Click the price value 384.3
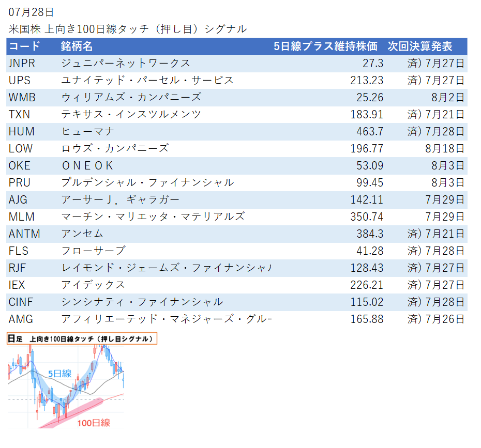The width and height of the screenshot is (481, 448). (370, 234)
